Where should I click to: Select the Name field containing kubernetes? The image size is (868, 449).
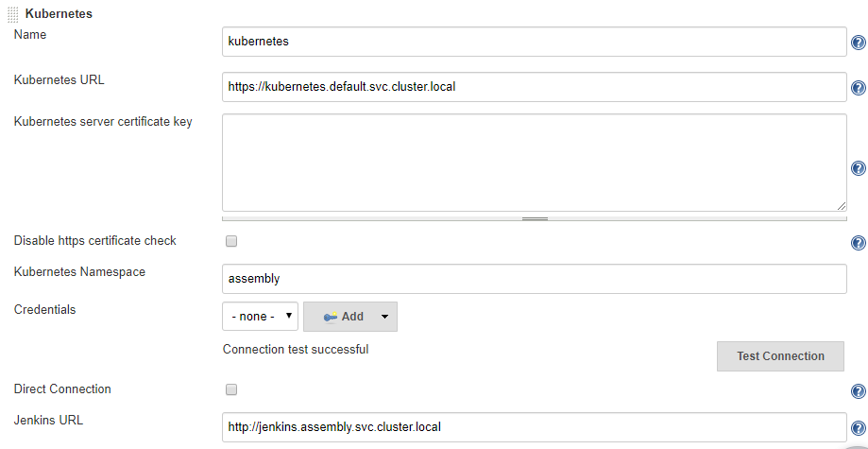(x=535, y=42)
